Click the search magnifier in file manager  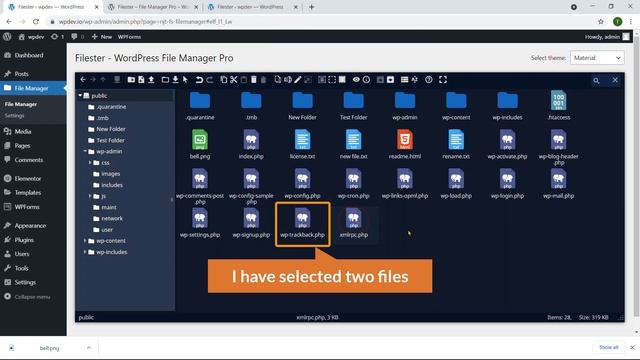click(596, 80)
